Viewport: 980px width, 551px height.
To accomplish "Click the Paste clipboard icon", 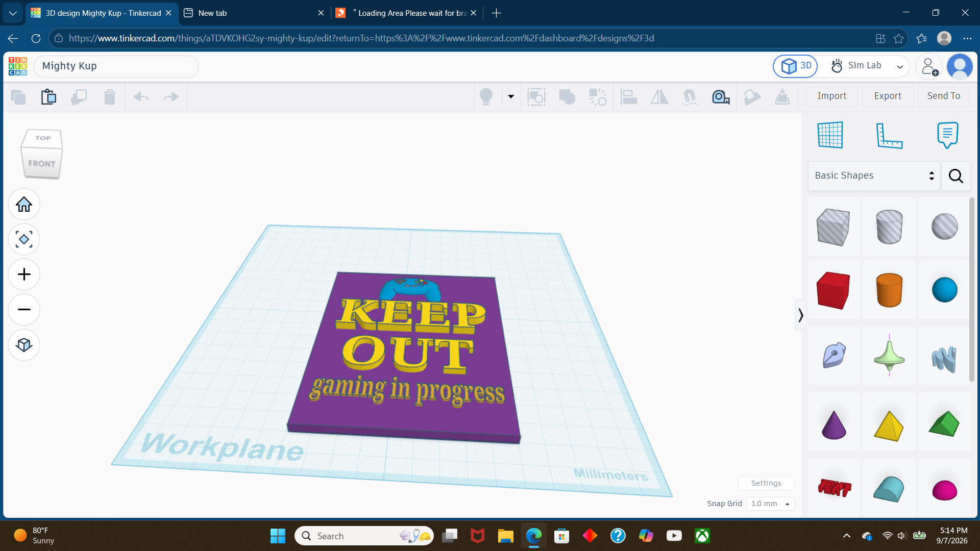I will tap(48, 96).
